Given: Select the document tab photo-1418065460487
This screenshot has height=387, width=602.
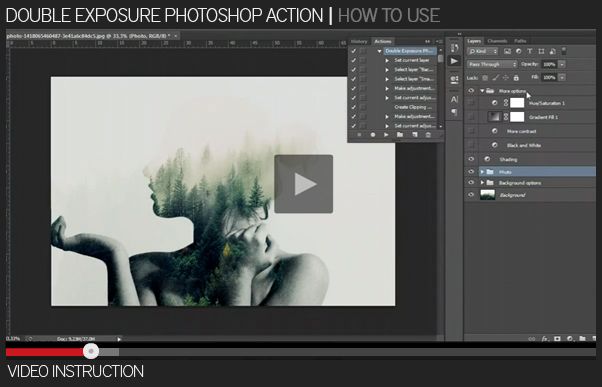Looking at the screenshot, I should 88,36.
